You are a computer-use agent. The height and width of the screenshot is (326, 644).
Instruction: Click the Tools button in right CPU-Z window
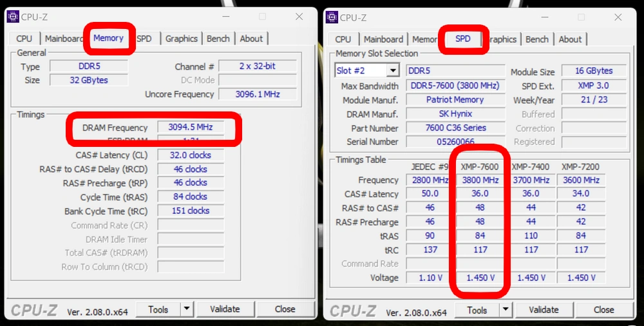point(477,310)
